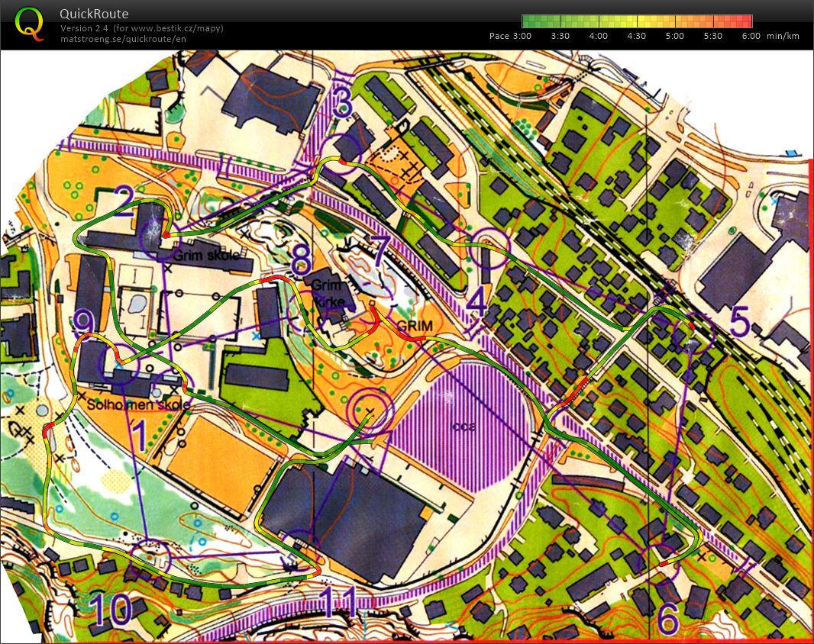This screenshot has width=814, height=644.
Task: Click the yellow middle of pace color scale
Action: click(637, 21)
